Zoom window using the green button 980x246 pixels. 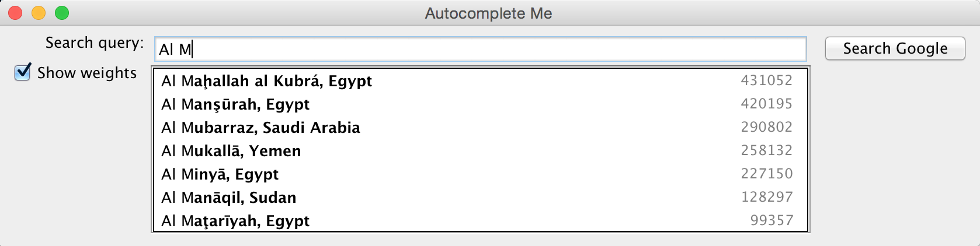pyautogui.click(x=62, y=13)
